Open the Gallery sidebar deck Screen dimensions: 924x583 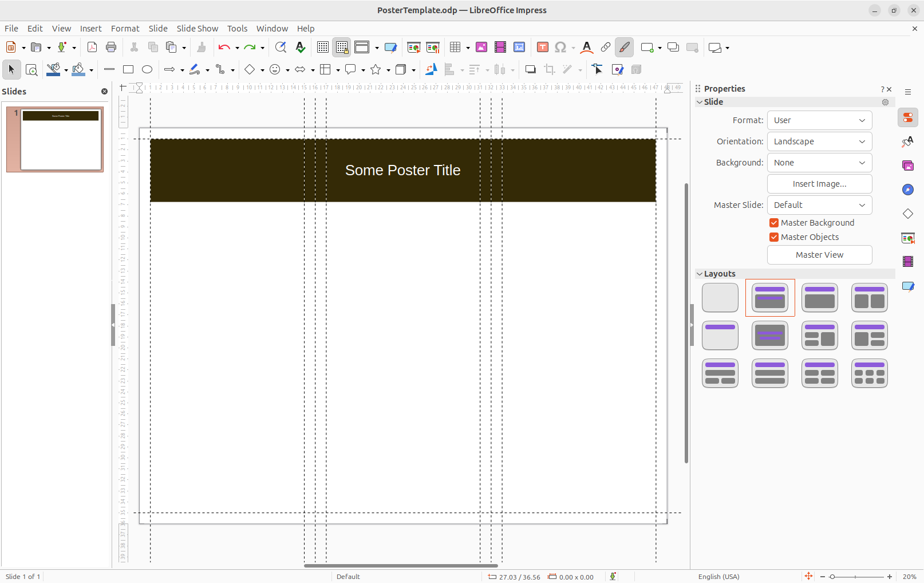pyautogui.click(x=908, y=166)
